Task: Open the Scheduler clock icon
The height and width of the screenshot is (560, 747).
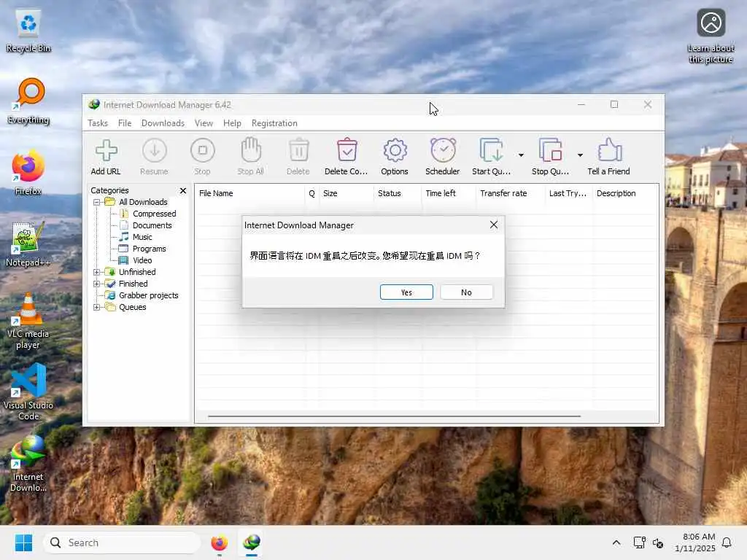Action: coord(443,150)
